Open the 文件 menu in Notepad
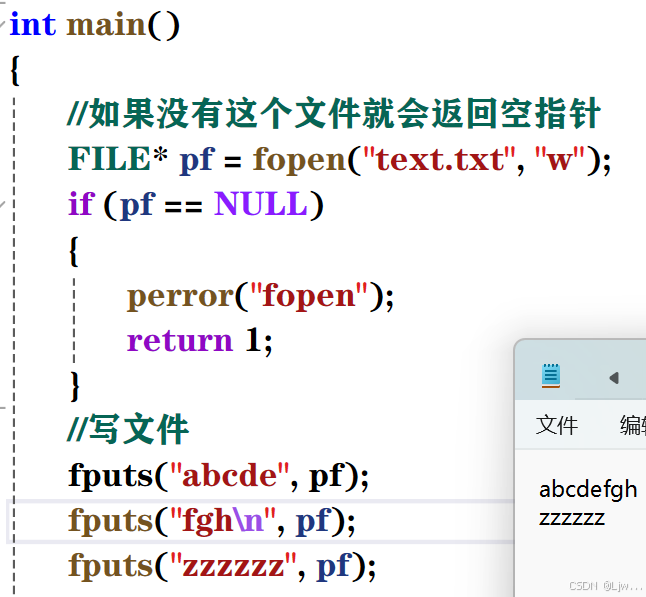Image resolution: width=646 pixels, height=597 pixels. (557, 425)
